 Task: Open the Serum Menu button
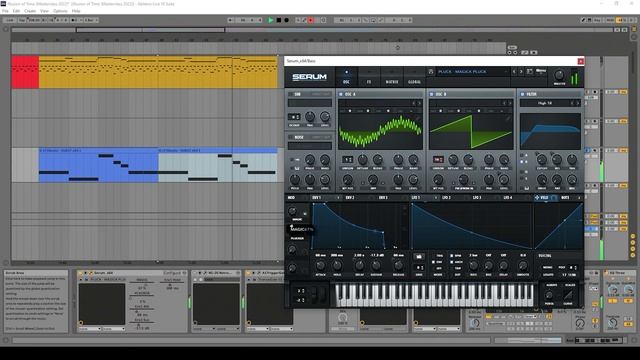point(541,72)
